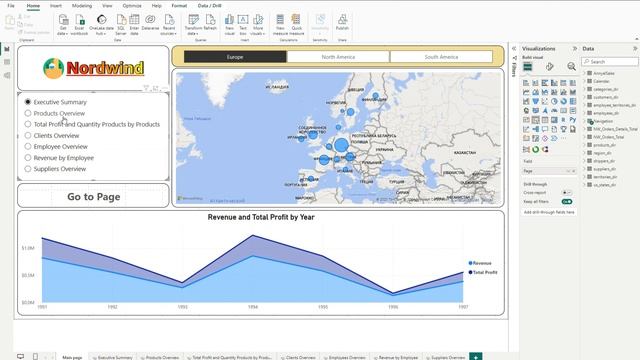Expand the categories_dir table
Image resolution: width=640 pixels, height=360 pixels.
pos(584,89)
